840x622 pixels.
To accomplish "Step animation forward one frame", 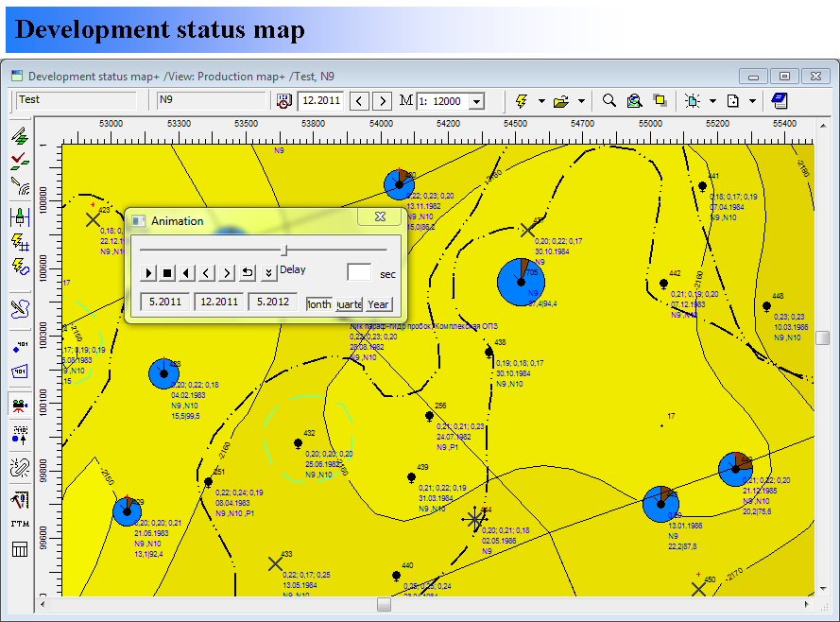I will pyautogui.click(x=227, y=273).
